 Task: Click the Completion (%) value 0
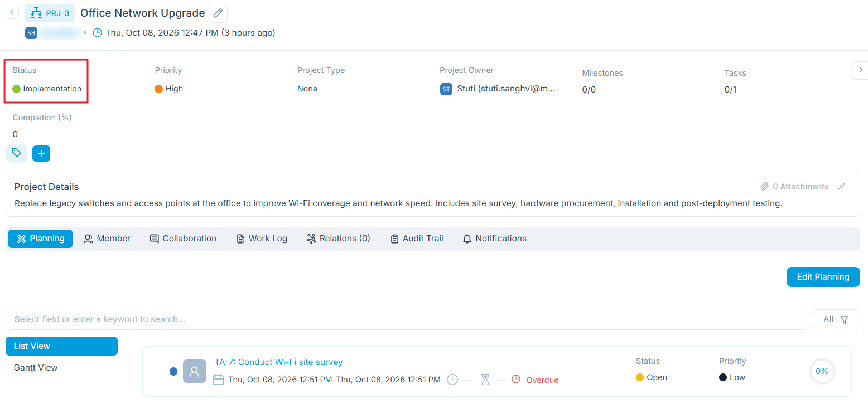[x=15, y=134]
